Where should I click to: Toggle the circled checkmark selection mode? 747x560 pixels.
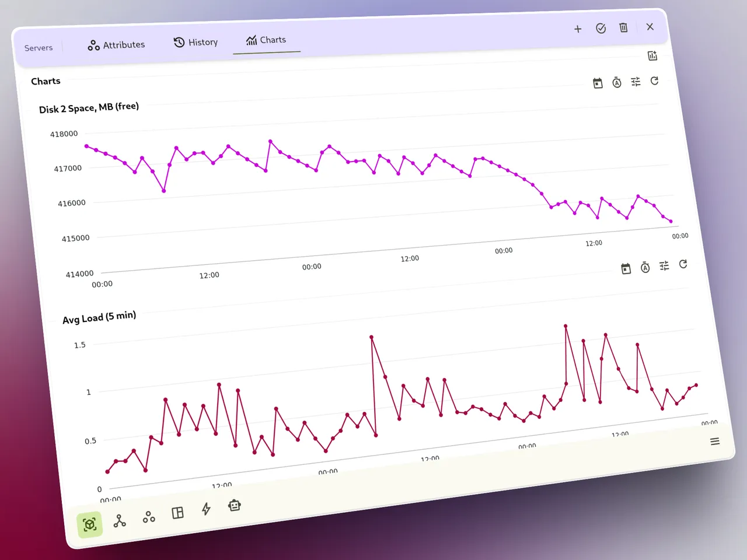pos(601,28)
